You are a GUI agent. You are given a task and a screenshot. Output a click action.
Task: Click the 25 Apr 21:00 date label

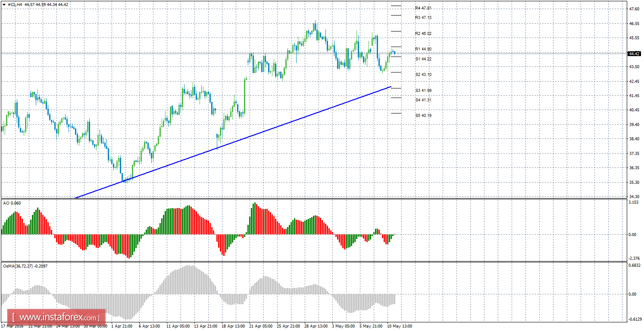click(288, 326)
